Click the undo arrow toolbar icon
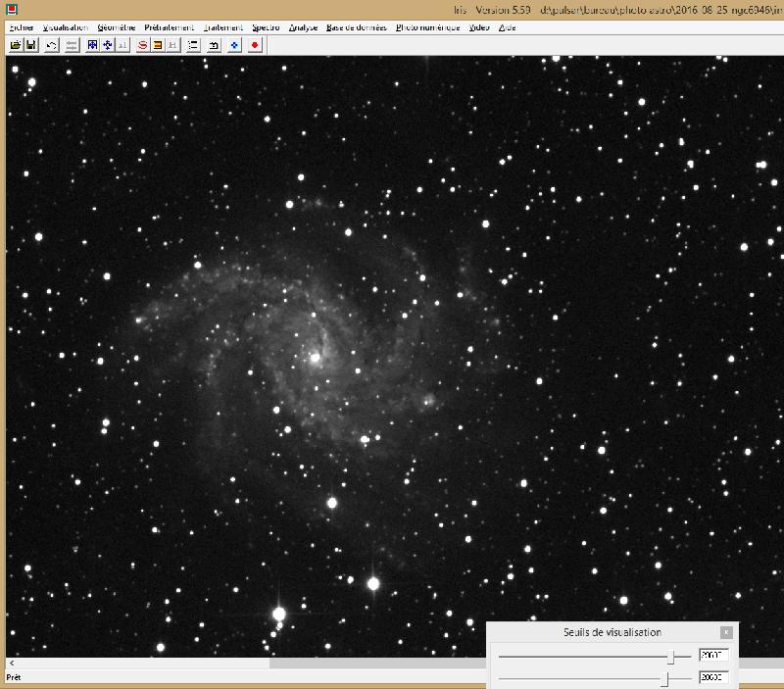The image size is (784, 689). point(51,45)
